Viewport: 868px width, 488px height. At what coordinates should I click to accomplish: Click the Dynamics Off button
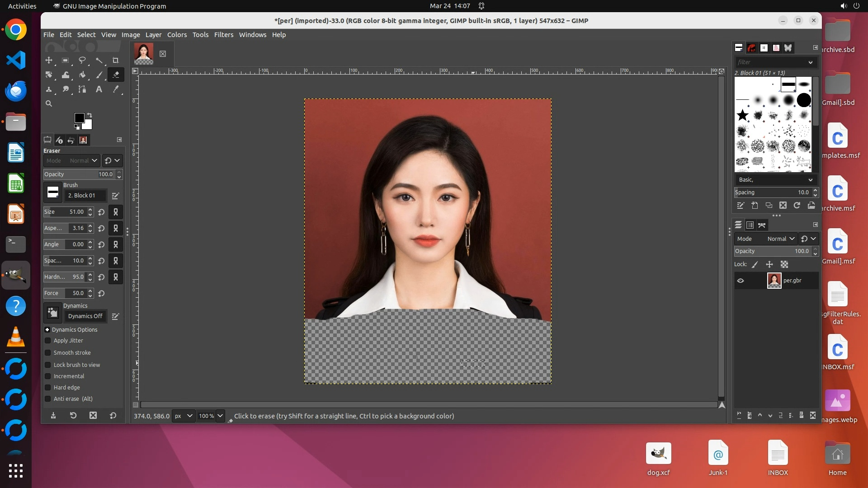point(85,316)
